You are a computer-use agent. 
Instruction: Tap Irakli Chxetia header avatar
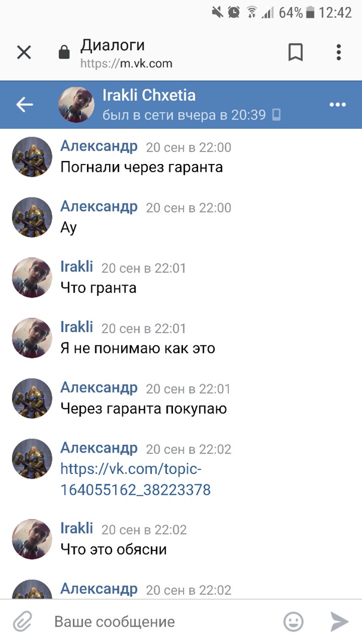point(77,105)
